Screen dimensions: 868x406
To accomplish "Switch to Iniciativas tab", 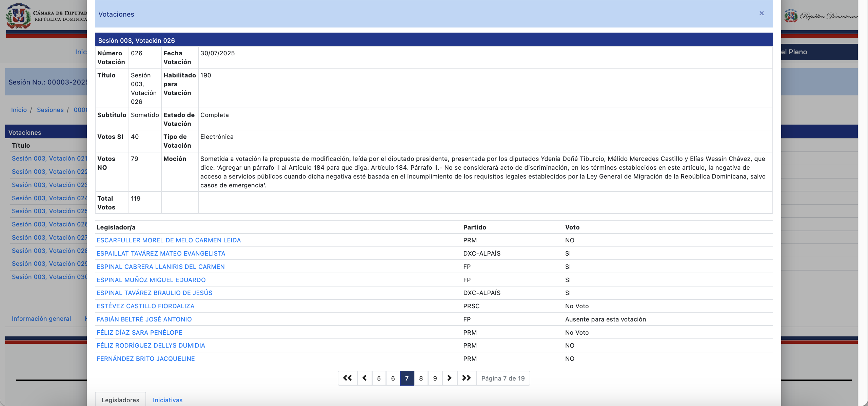I will point(167,400).
